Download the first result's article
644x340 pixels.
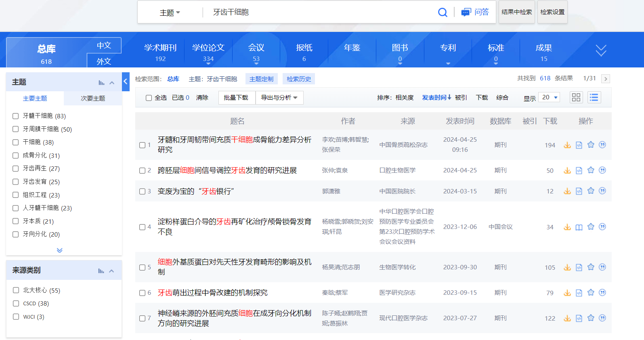(x=567, y=145)
